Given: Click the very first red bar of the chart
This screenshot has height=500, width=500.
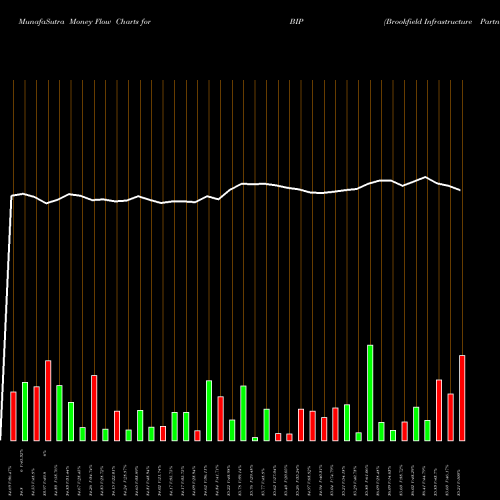Looking at the screenshot, I should (13, 416).
